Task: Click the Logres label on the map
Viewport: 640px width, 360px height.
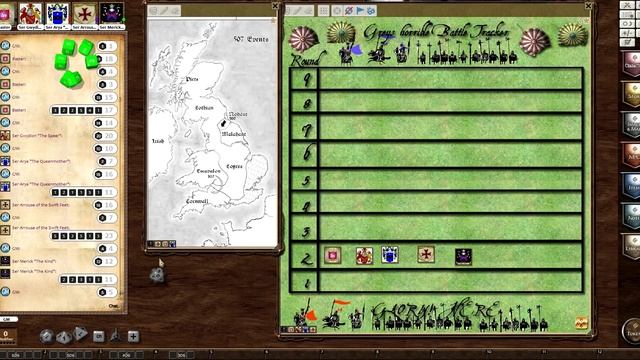Action: [x=234, y=167]
